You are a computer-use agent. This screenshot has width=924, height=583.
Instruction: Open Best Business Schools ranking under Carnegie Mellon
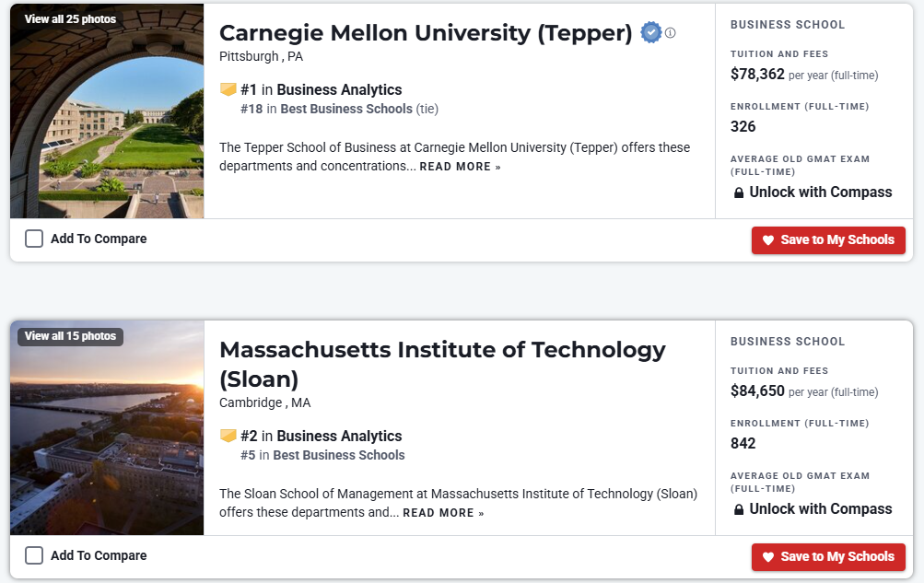click(x=346, y=109)
